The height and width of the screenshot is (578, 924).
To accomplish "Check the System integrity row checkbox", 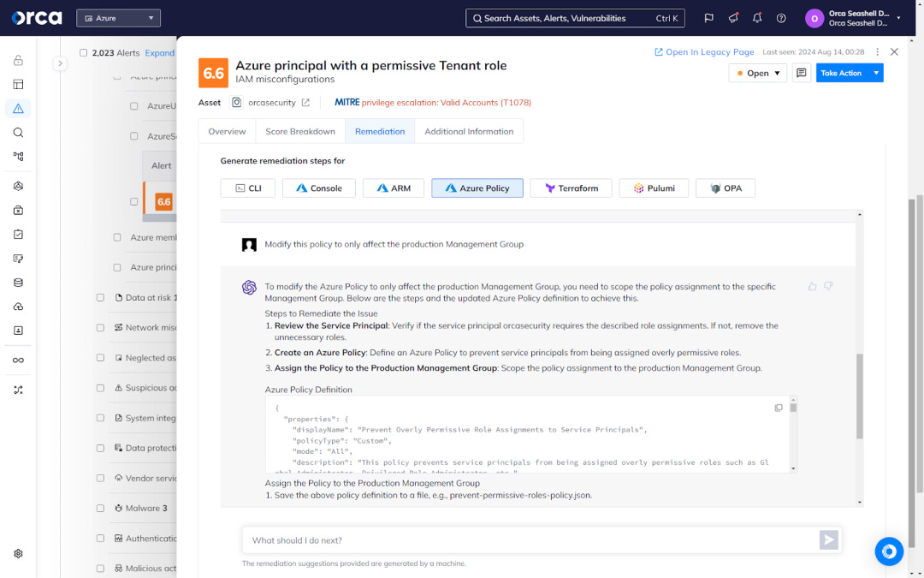I will point(100,418).
